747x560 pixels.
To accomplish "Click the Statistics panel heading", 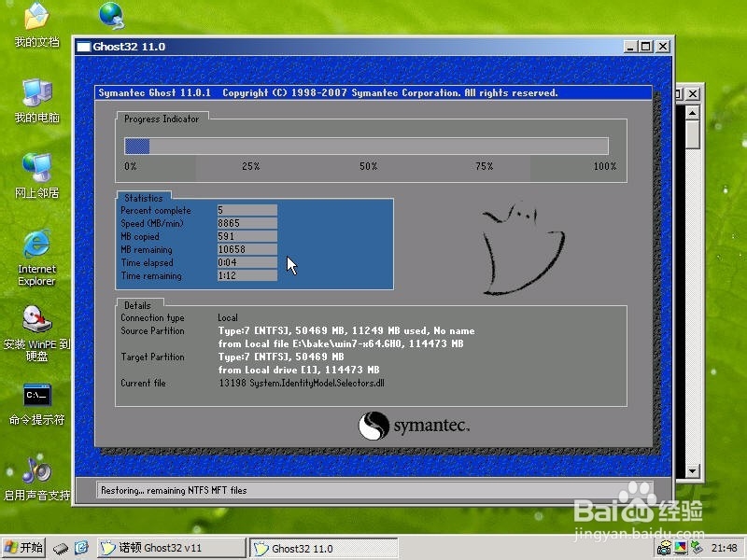I will [144, 198].
